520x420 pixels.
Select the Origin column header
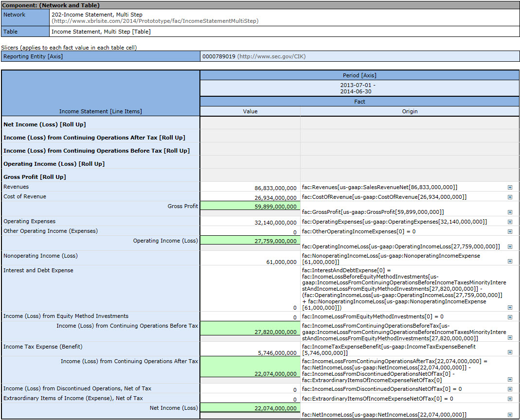point(410,111)
